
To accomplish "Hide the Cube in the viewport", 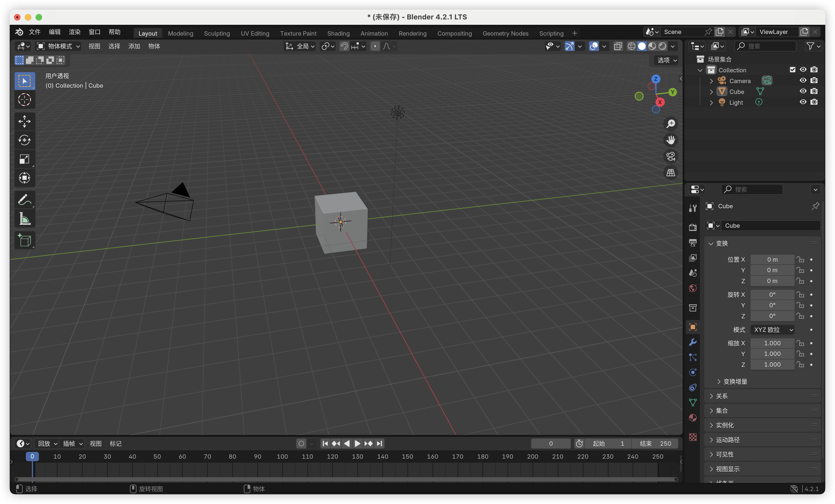I will point(803,91).
